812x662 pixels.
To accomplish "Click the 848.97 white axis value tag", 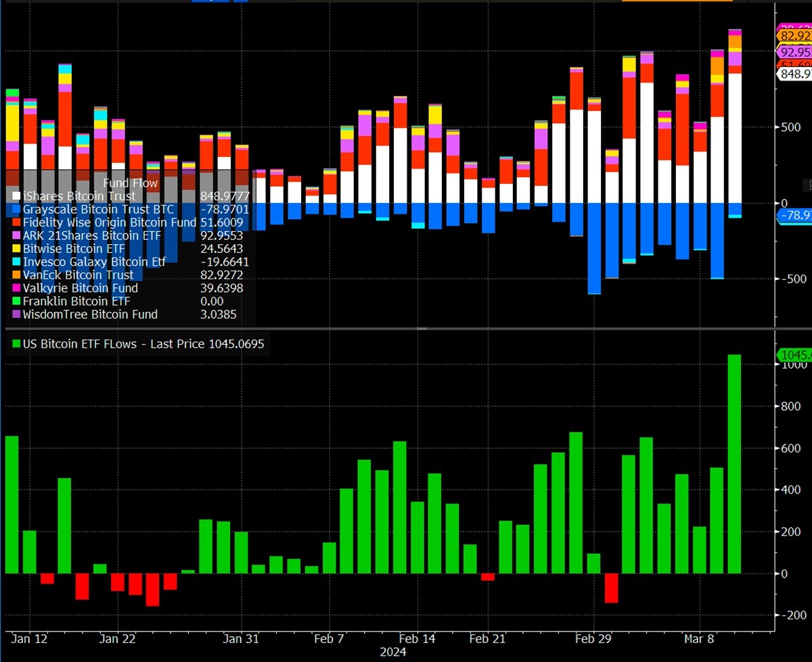I will 794,74.
